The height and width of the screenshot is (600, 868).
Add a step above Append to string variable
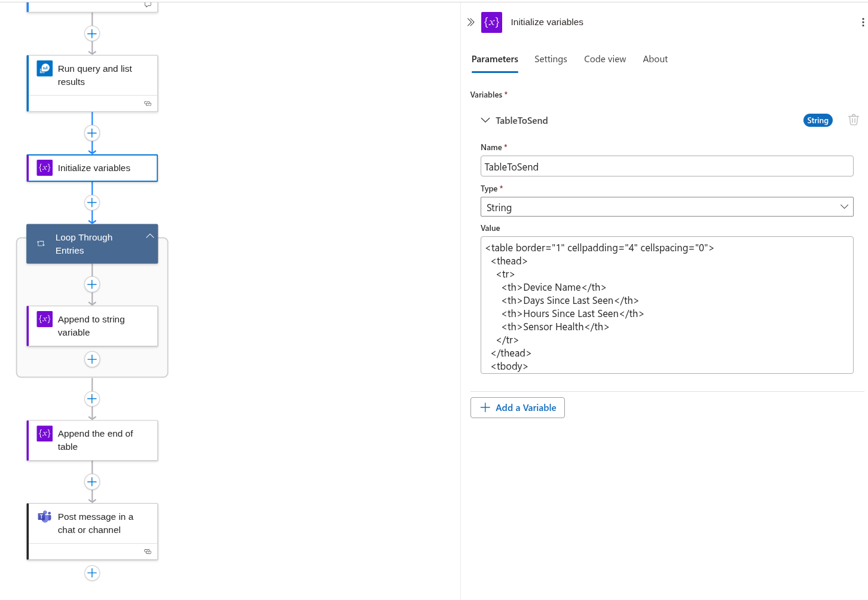point(92,284)
